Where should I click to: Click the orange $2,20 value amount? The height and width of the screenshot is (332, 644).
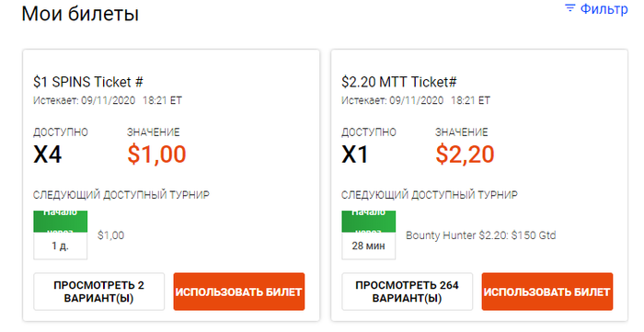(465, 155)
